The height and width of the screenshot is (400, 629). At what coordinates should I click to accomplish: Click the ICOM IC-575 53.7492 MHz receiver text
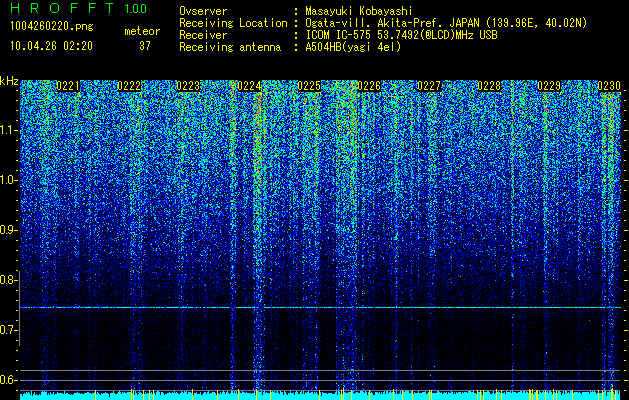[401, 35]
